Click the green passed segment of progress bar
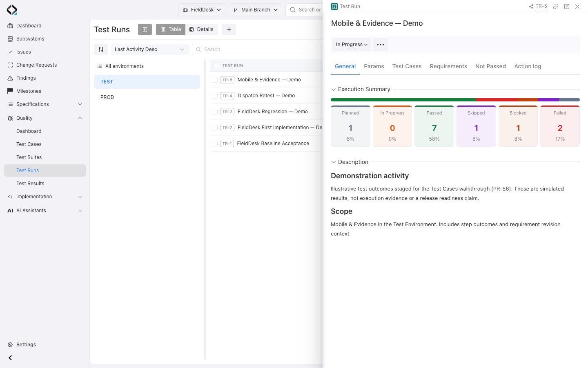Viewport: 588px width, 368px height. tap(403, 100)
